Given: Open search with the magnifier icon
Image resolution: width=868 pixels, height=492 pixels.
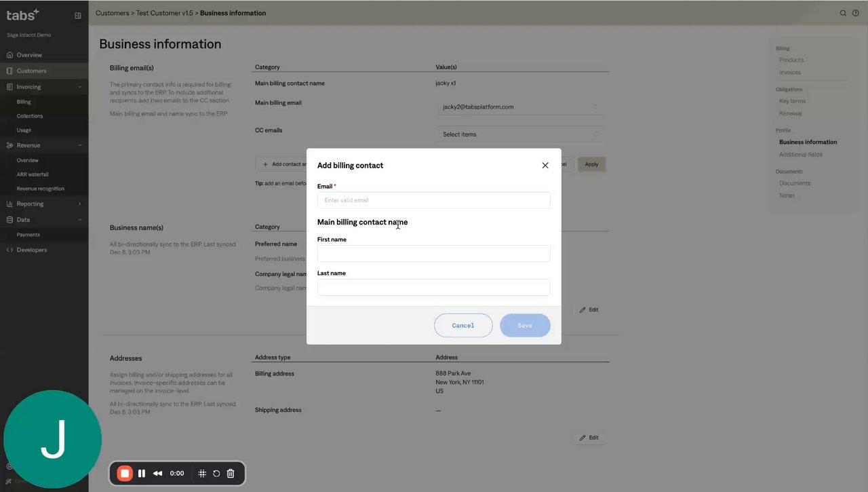Looking at the screenshot, I should [x=844, y=13].
